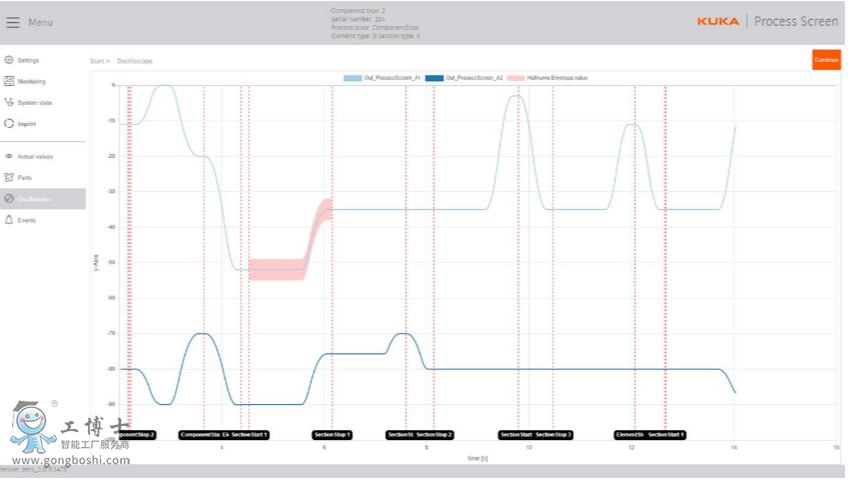Open Events via the bell icon
Viewport: 848px width, 480px height.
coord(9,220)
